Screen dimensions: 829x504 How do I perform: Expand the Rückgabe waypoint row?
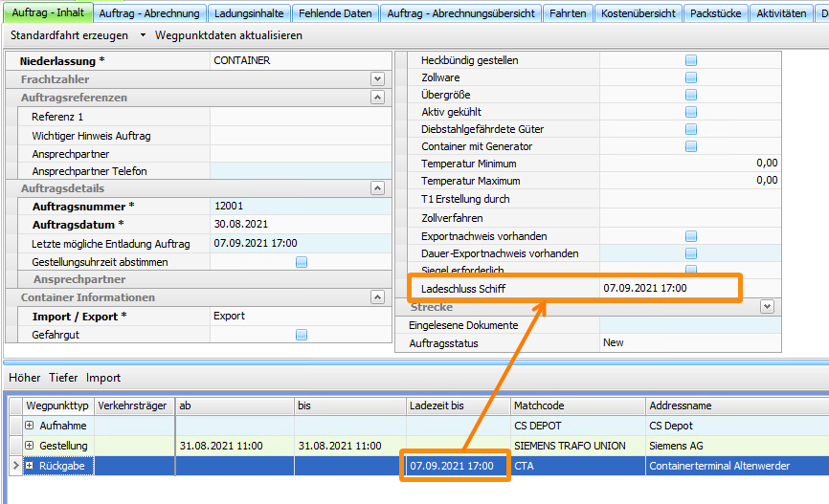(30, 466)
